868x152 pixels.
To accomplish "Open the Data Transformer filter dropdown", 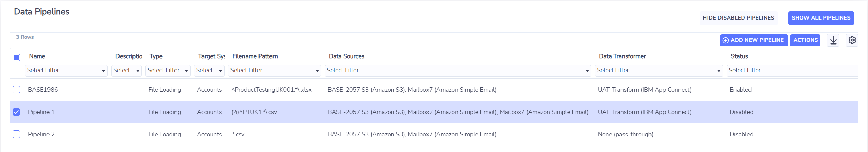I will (659, 71).
